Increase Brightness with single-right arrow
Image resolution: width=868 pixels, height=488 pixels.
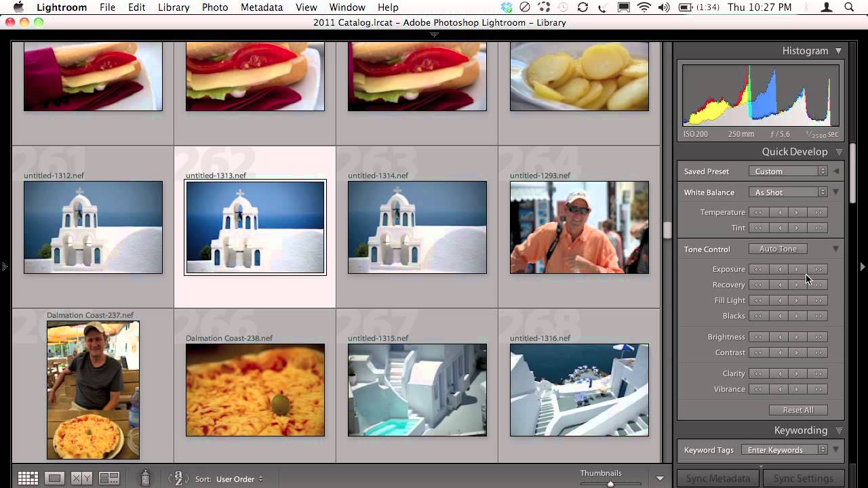point(797,337)
